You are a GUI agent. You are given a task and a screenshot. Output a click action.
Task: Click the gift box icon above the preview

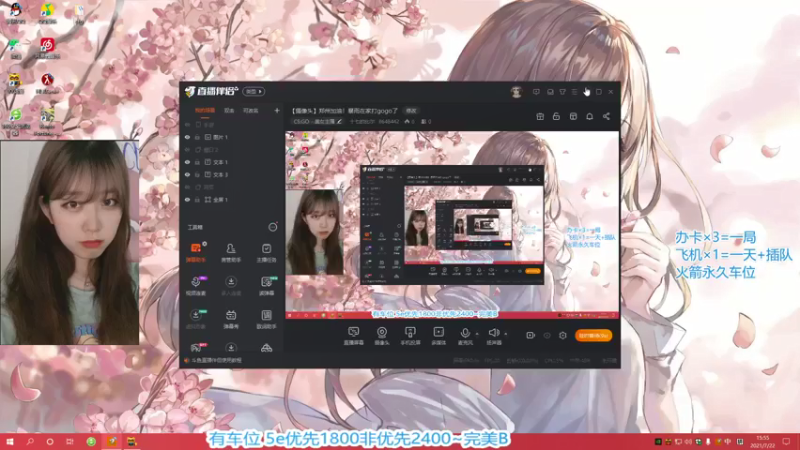540,116
